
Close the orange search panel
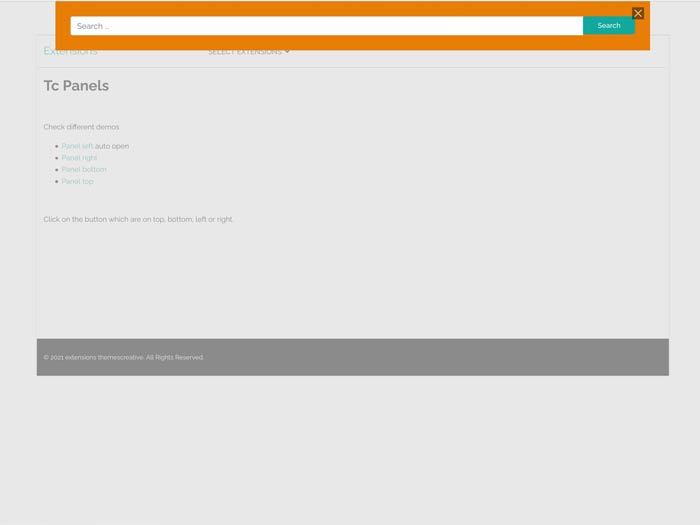click(x=638, y=13)
